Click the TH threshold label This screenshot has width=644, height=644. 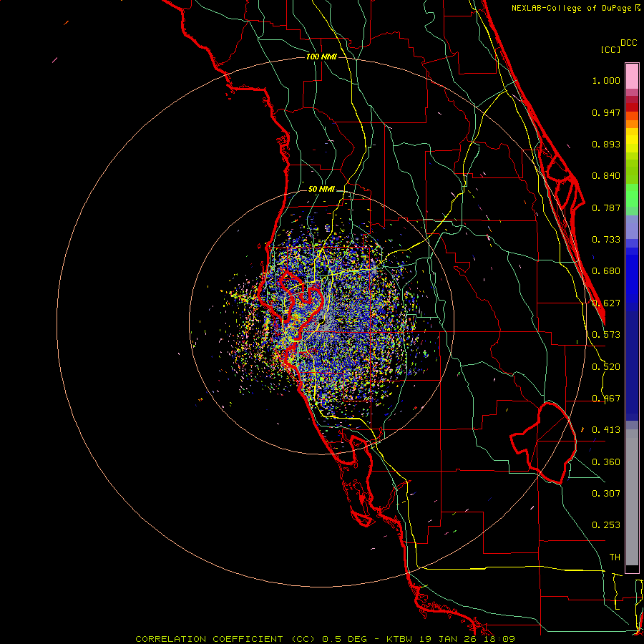click(615, 557)
